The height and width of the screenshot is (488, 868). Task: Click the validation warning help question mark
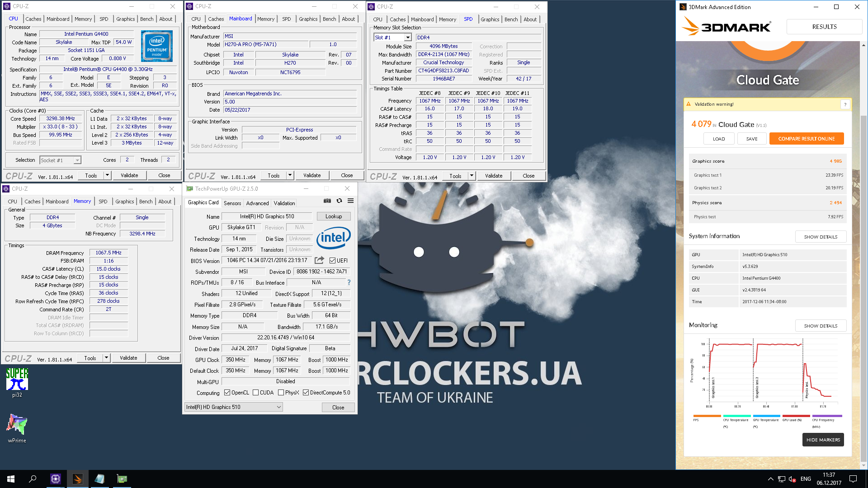pyautogui.click(x=845, y=104)
